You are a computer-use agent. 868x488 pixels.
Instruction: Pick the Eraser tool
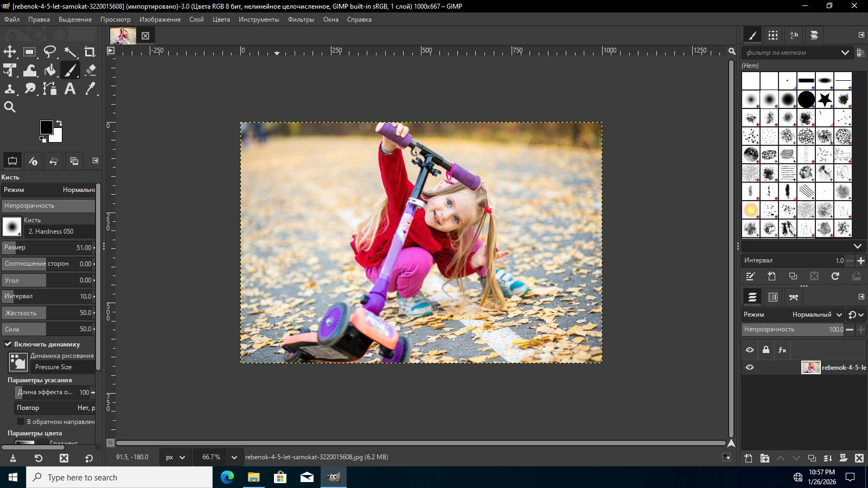pos(90,70)
